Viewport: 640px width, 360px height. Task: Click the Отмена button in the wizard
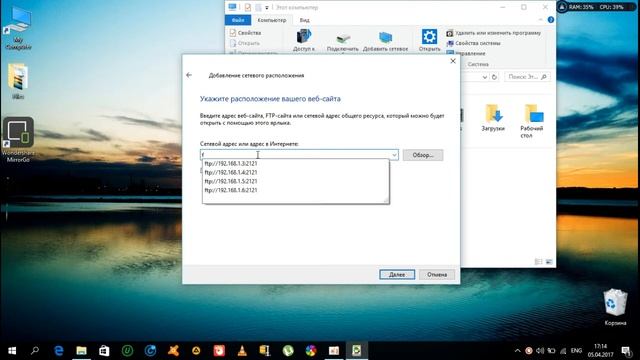(437, 275)
